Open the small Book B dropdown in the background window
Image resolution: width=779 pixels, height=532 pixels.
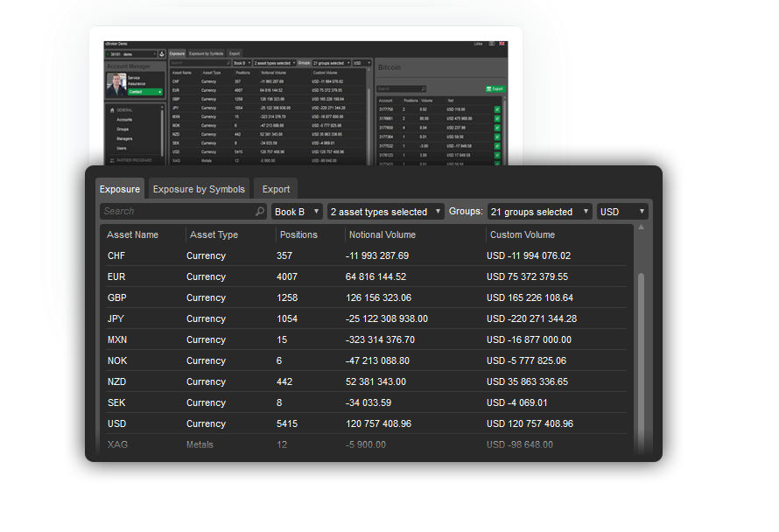[242, 63]
